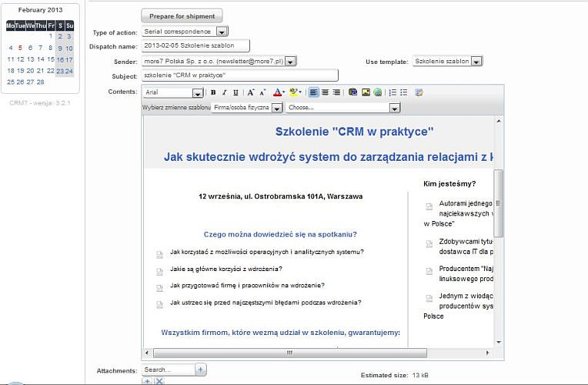
Task: Open the Sender dropdown list
Action: 290,61
